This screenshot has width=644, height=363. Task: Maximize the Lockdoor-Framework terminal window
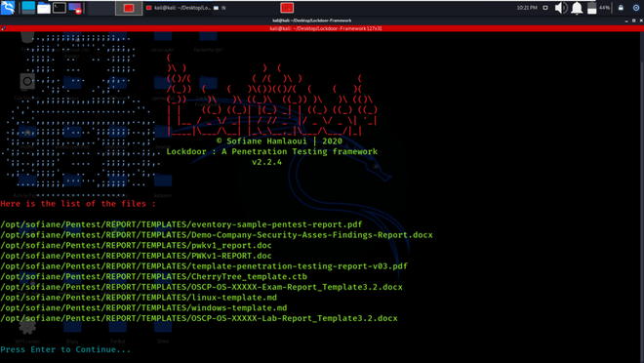(x=633, y=20)
